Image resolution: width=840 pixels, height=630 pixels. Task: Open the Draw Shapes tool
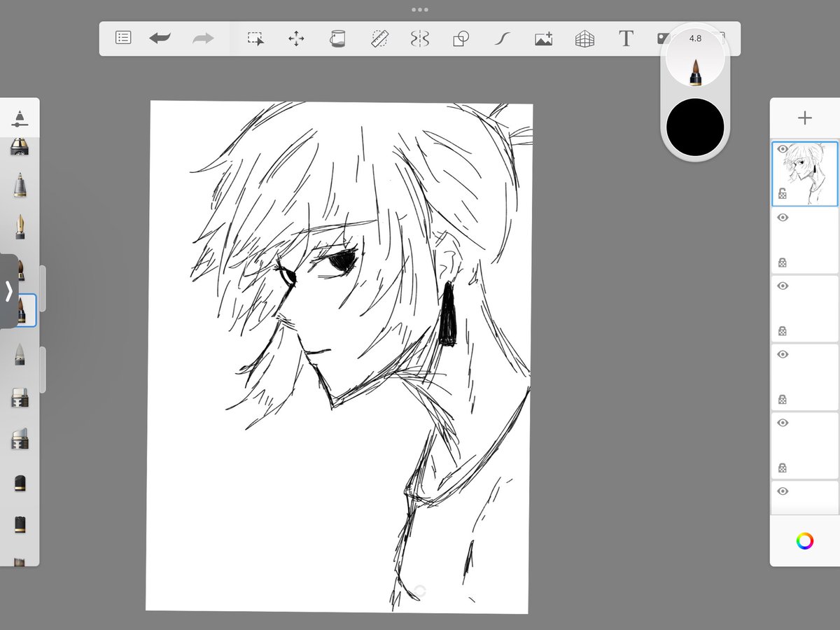click(x=461, y=38)
